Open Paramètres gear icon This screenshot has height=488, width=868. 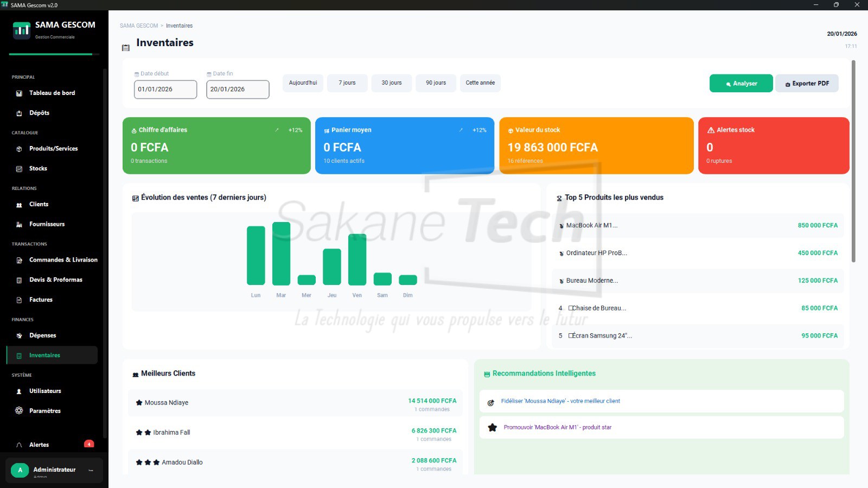point(19,411)
